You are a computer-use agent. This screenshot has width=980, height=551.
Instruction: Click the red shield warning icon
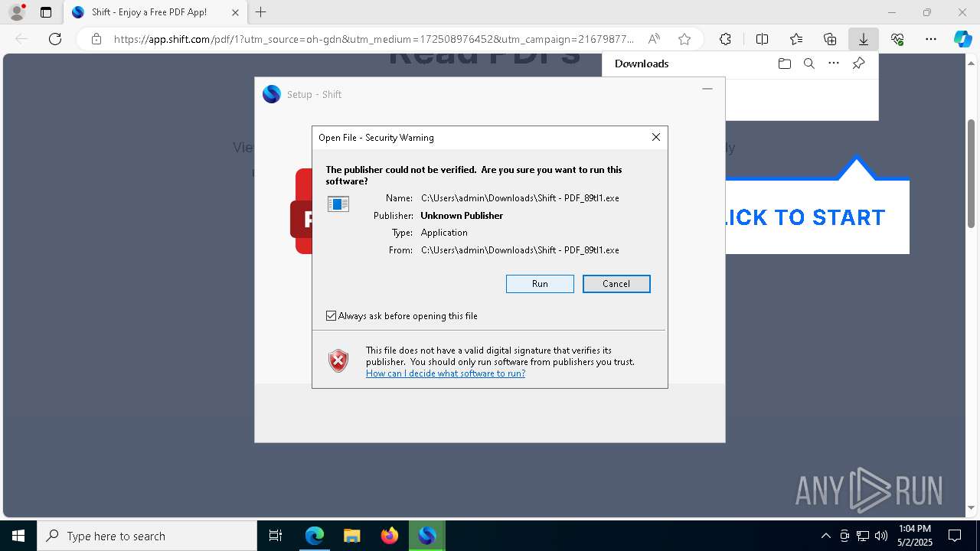(x=338, y=360)
